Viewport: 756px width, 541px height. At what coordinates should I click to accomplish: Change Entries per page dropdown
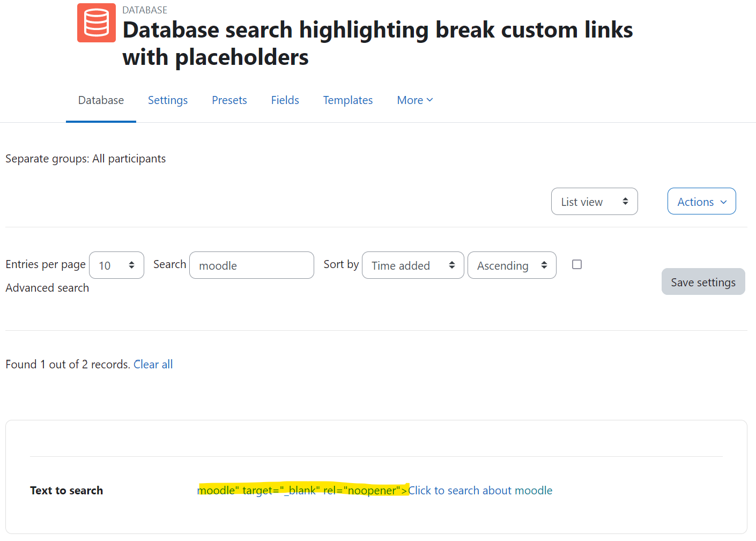(x=116, y=265)
